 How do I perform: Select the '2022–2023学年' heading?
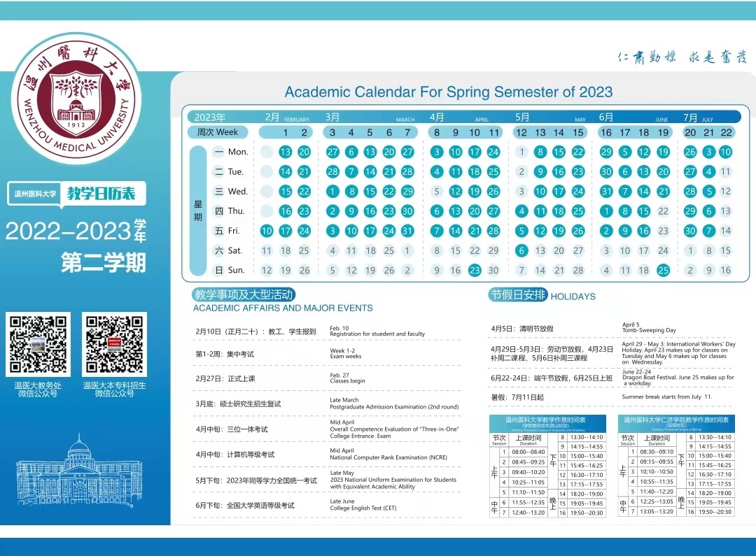[76, 231]
